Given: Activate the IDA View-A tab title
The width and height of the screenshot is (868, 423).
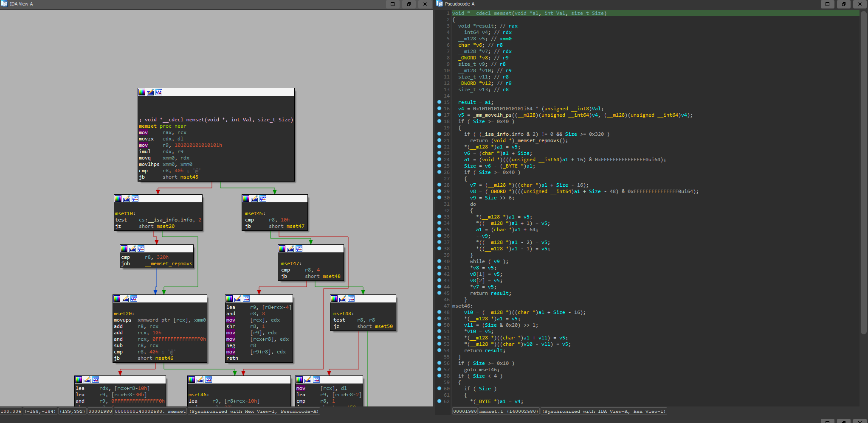Looking at the screenshot, I should (21, 4).
